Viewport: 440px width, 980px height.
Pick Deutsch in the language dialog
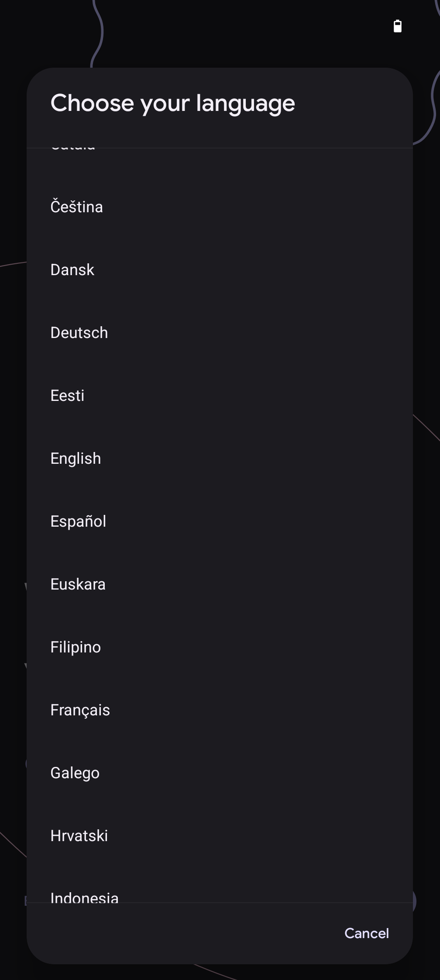[79, 333]
